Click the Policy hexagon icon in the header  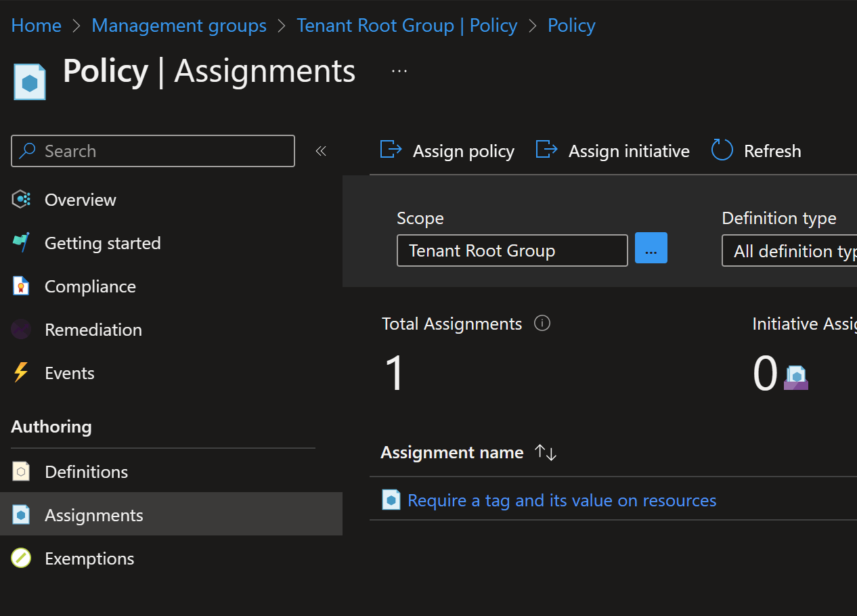30,81
